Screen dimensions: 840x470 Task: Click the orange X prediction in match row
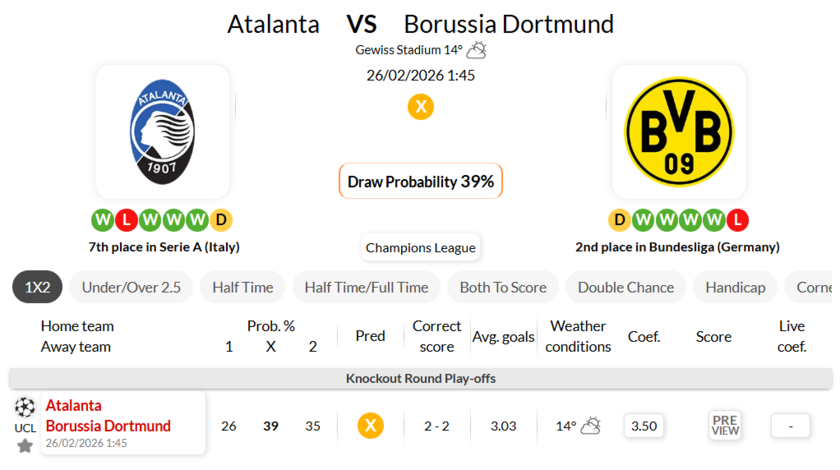coord(370,426)
